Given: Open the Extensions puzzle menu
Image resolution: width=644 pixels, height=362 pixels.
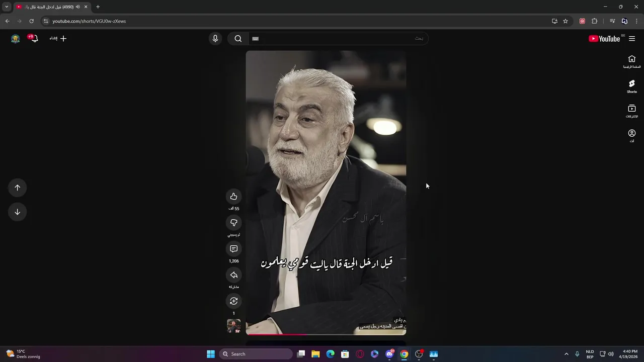Looking at the screenshot, I should pos(595,21).
